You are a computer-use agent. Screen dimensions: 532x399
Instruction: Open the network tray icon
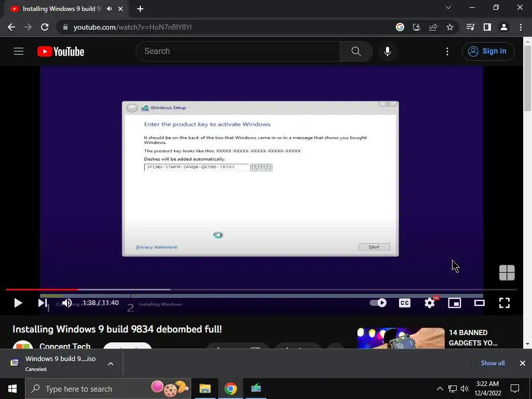(x=453, y=389)
